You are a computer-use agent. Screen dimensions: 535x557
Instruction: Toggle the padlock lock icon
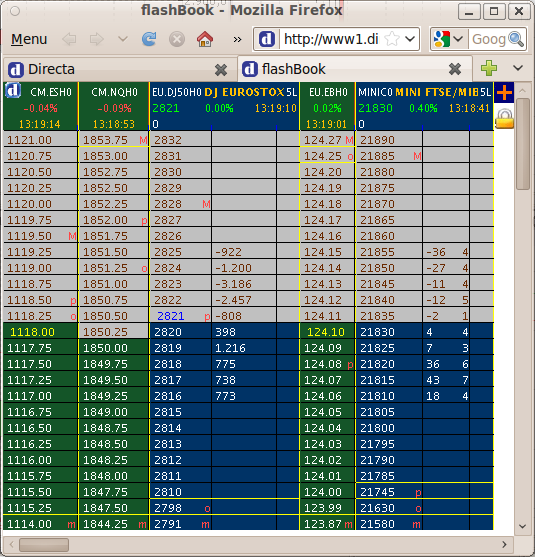click(504, 119)
